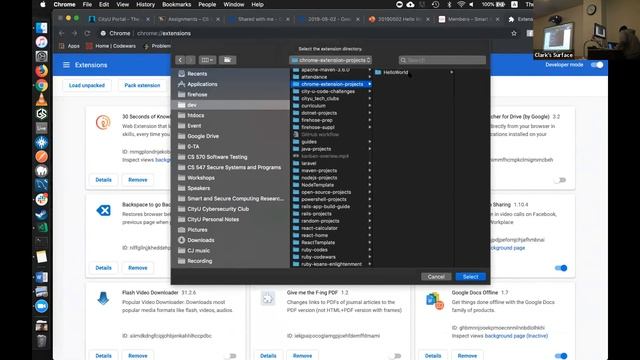Expand the rails-projects folder arrow

(x=369, y=213)
